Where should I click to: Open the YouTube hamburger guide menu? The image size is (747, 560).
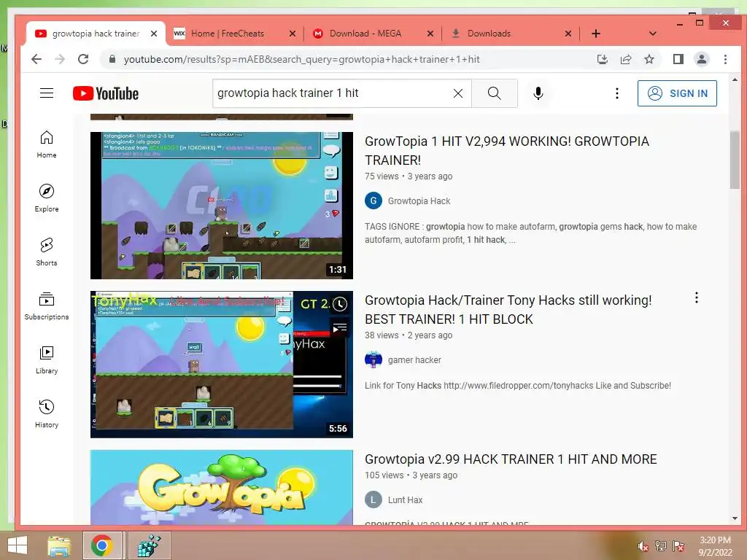pos(47,93)
